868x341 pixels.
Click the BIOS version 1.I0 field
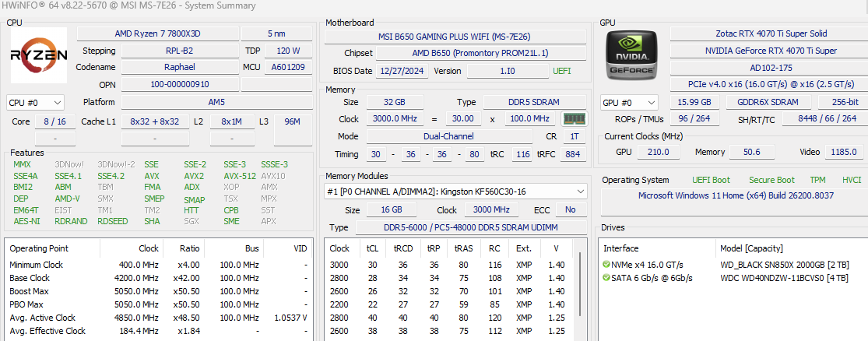click(x=507, y=71)
